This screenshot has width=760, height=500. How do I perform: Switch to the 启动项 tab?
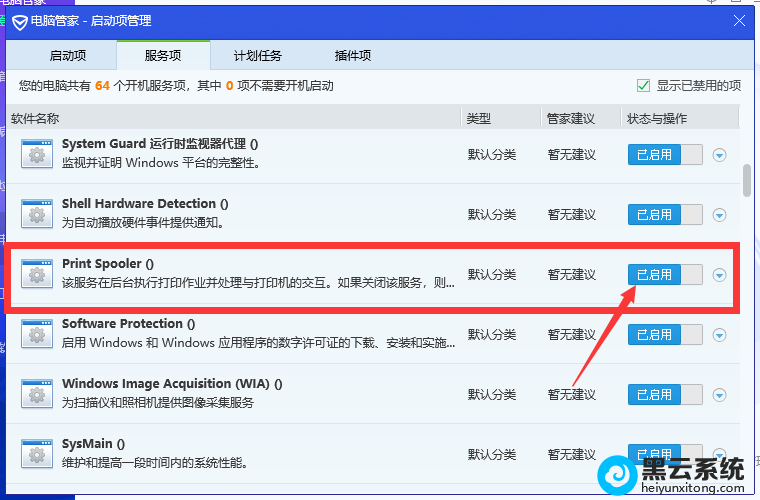[x=67, y=56]
